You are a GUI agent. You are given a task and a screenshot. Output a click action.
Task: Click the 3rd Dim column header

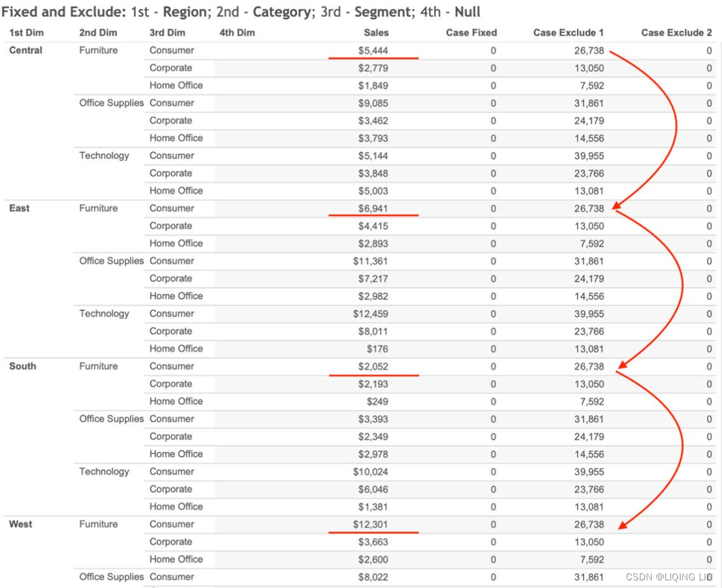pos(167,32)
